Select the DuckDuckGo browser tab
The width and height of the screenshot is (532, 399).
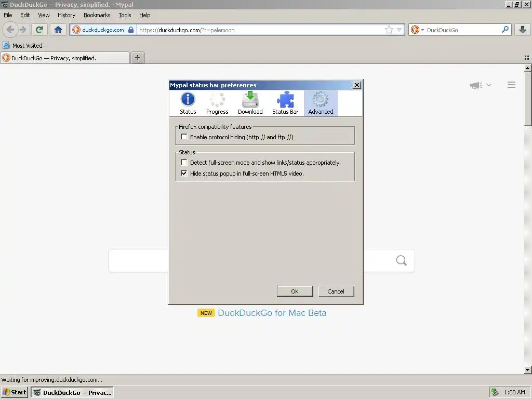pyautogui.click(x=65, y=58)
